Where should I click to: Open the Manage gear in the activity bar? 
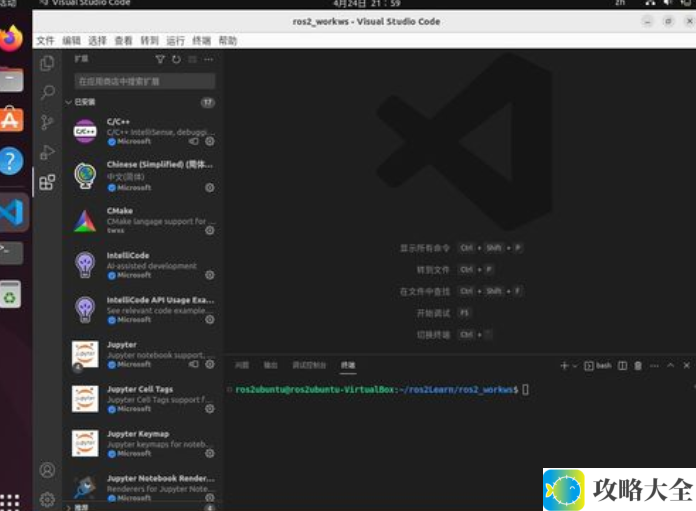47,500
